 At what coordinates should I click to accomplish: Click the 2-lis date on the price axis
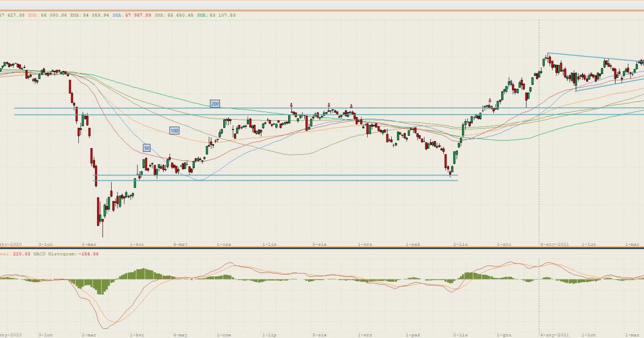coord(460,244)
